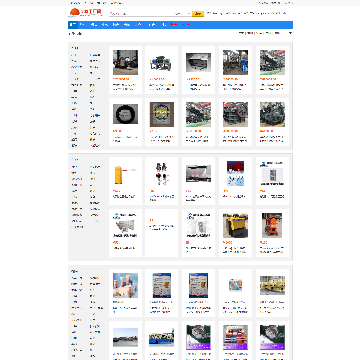
Task: Open the black rubber ring product thumbnail
Action: point(125,114)
